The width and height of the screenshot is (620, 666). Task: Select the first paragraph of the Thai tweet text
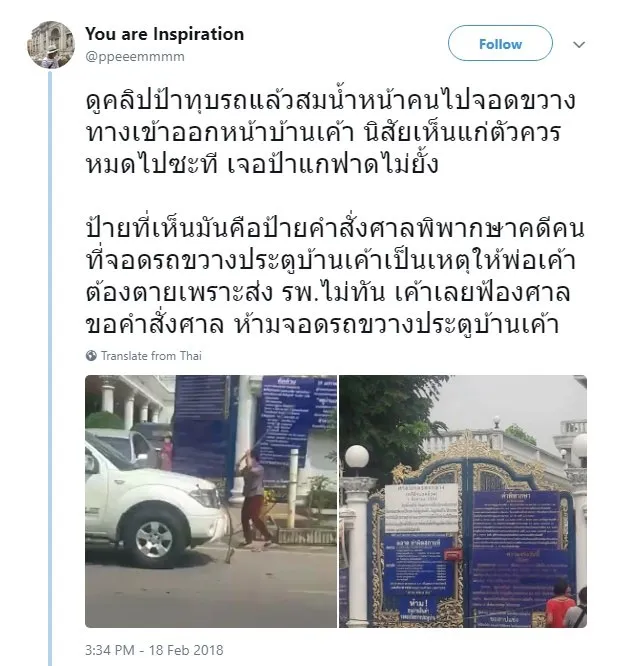[x=330, y=133]
